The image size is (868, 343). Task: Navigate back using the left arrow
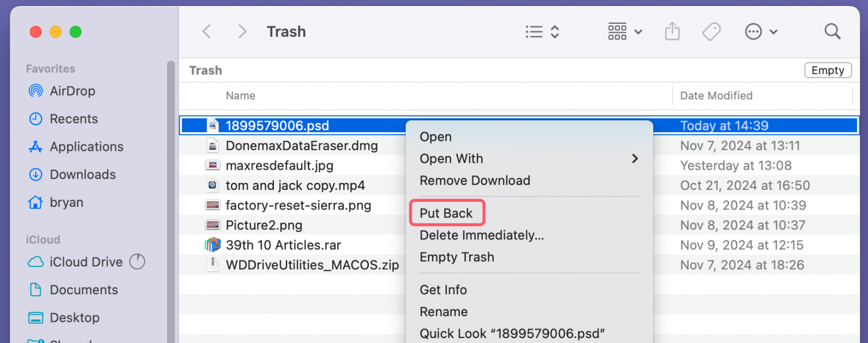pyautogui.click(x=207, y=31)
